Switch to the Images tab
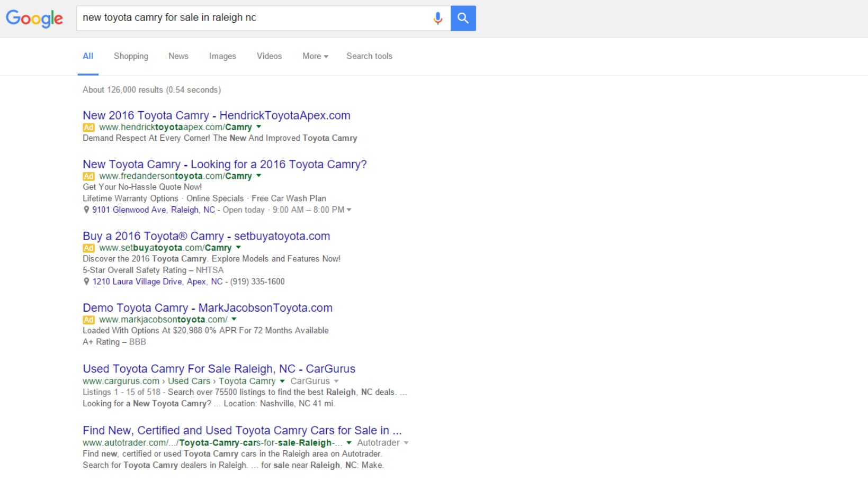The height and width of the screenshot is (481, 868). pyautogui.click(x=222, y=56)
